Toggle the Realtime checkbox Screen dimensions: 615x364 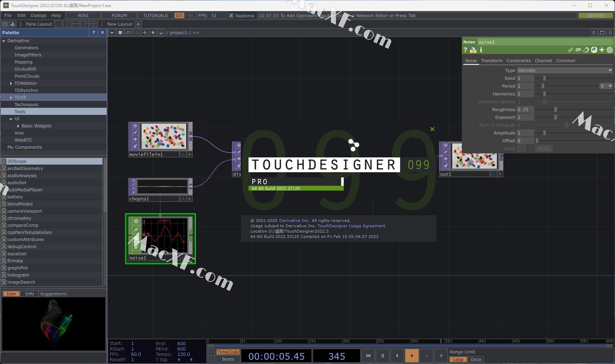231,16
